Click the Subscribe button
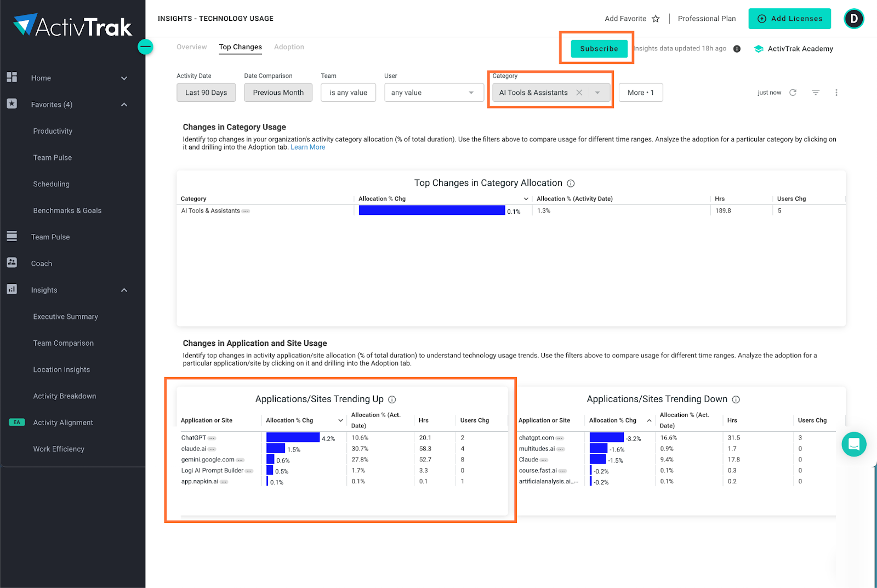Screen dimensions: 877x588 599,49
